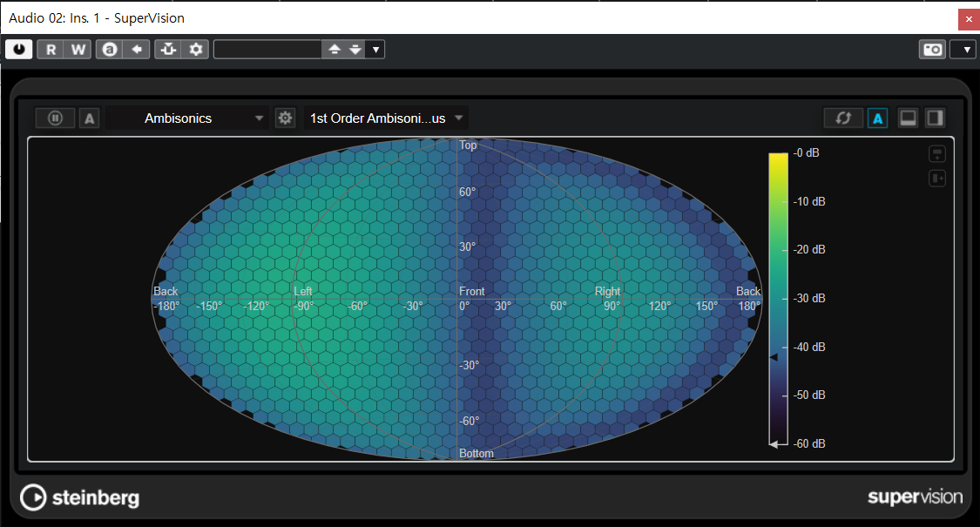
Task: Take a plug-in snapshot with camera icon
Action: pyautogui.click(x=932, y=50)
